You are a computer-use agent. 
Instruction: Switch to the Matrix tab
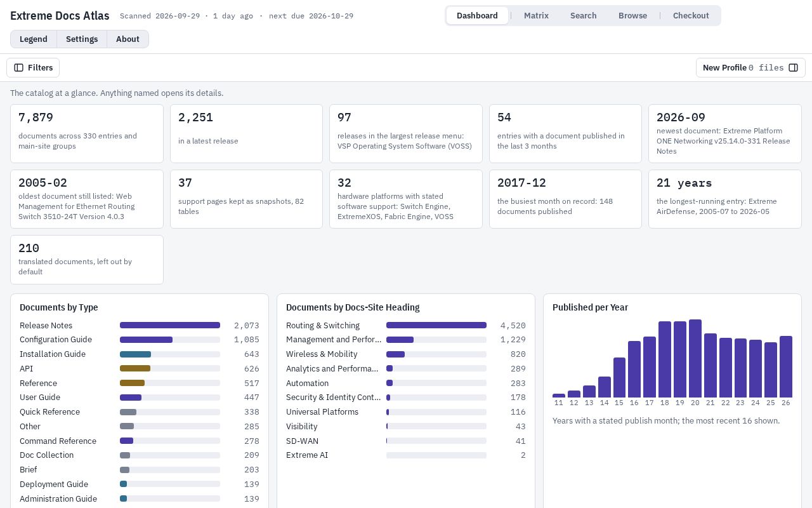(536, 16)
